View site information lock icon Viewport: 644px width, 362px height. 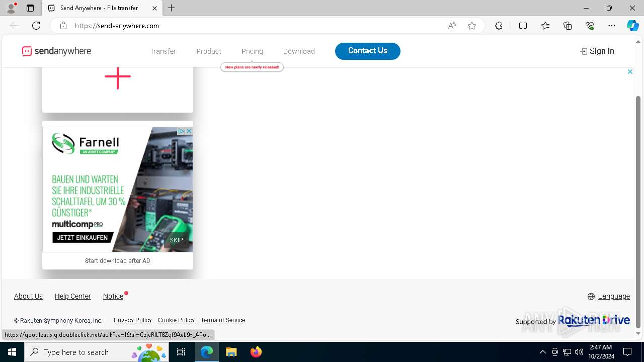63,26
